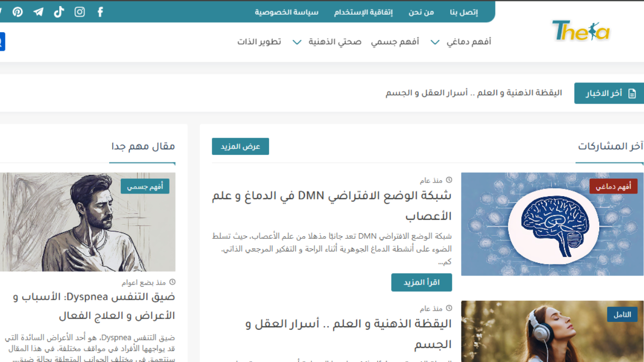Select the أفهم جسمي navigation item
The image size is (644, 362).
396,42
